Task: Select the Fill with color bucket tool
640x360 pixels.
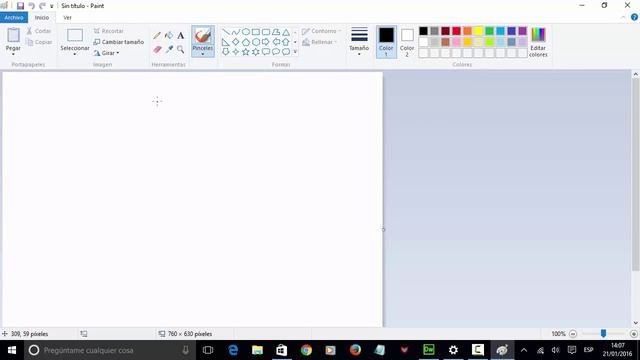Action: pos(169,36)
